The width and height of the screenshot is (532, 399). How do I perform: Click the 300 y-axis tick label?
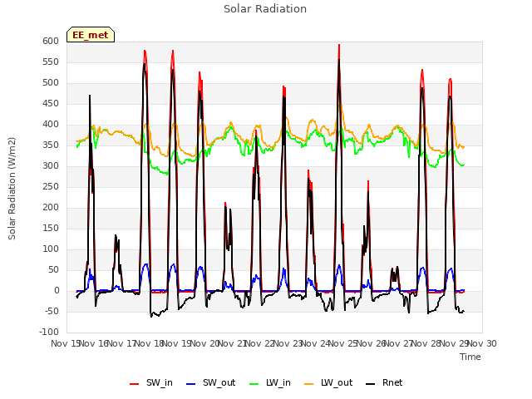(x=51, y=166)
